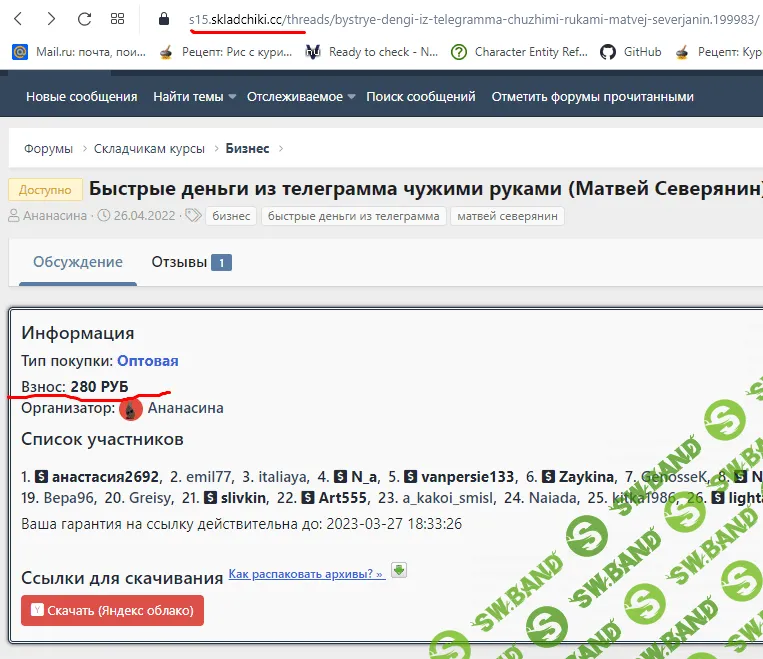Open the Character Entity Reference bookmark

click(520, 52)
